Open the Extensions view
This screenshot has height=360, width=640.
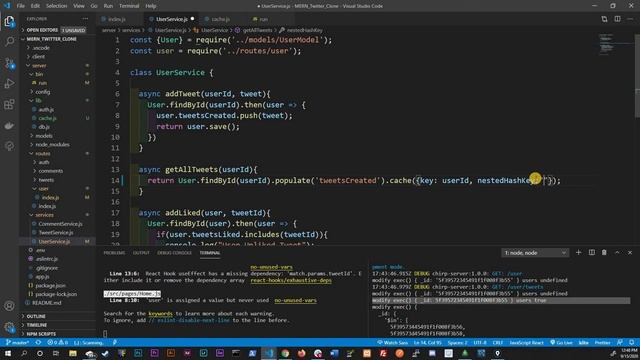(x=9, y=104)
